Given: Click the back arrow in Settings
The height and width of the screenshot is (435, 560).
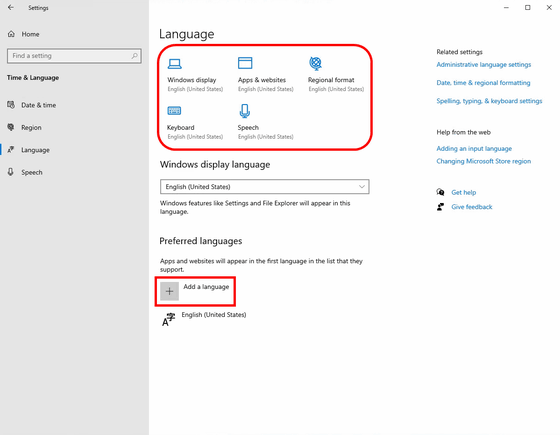Looking at the screenshot, I should point(11,7).
